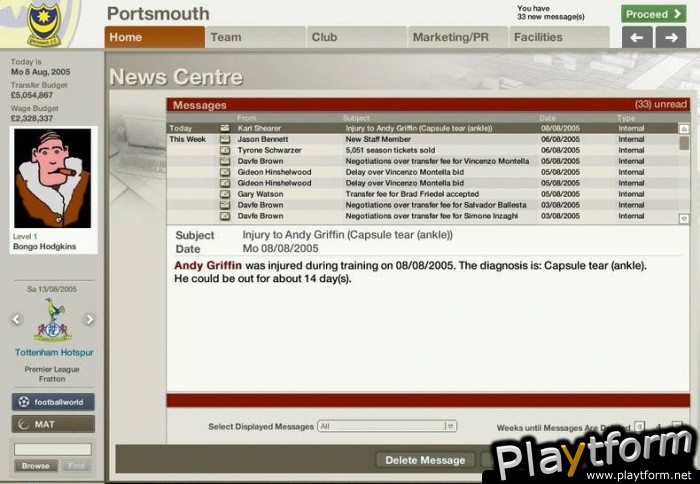Click the Delete Message button

426,460
